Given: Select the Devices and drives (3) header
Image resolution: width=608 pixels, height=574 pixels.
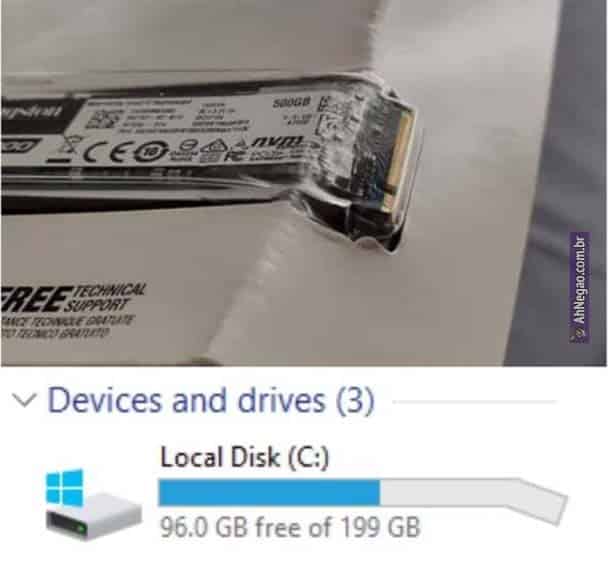Looking at the screenshot, I should pos(211,401).
